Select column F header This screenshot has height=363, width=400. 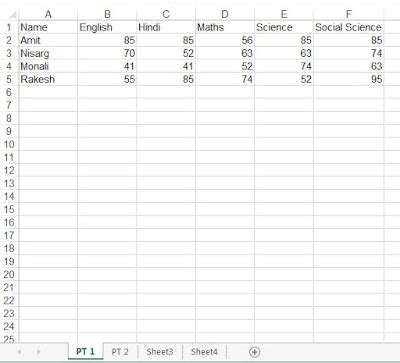tap(349, 14)
